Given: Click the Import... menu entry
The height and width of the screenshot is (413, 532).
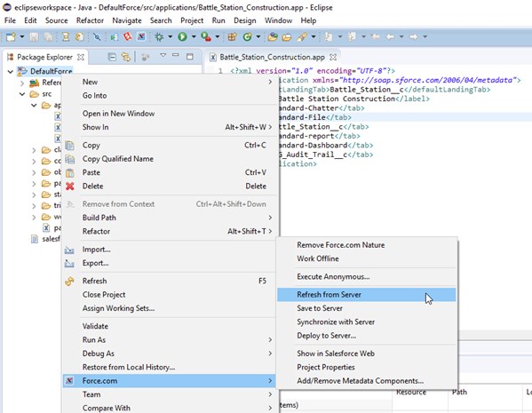Looking at the screenshot, I should [169, 250].
